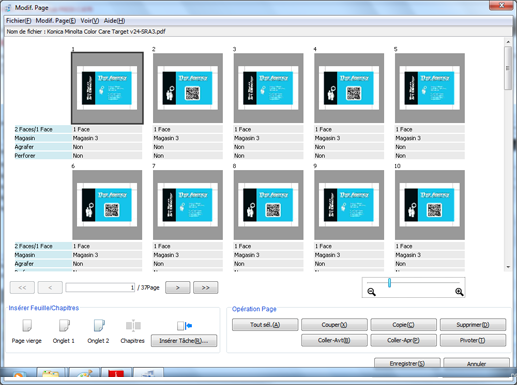Viewport: 517px width, 385px height.
Task: Click the insert job arrow icon
Action: [x=184, y=325]
